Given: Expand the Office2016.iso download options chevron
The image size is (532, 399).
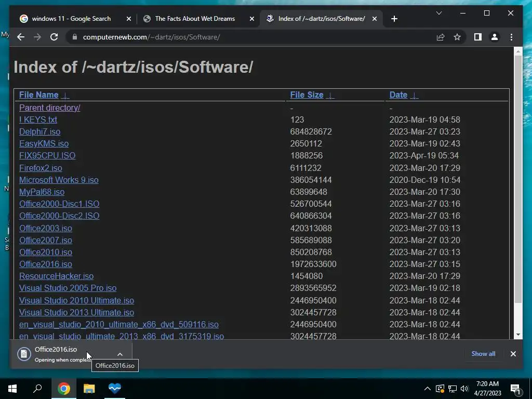Looking at the screenshot, I should [120, 354].
